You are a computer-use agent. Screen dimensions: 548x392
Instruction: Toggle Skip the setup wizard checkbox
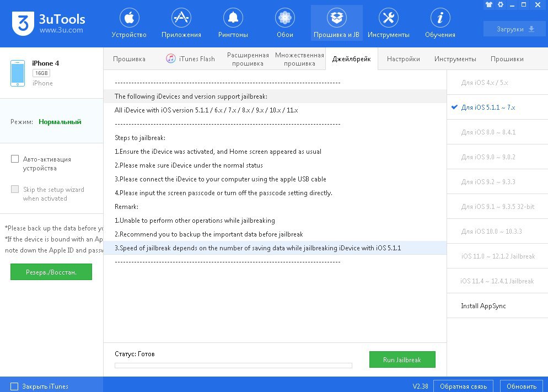pyautogui.click(x=15, y=189)
